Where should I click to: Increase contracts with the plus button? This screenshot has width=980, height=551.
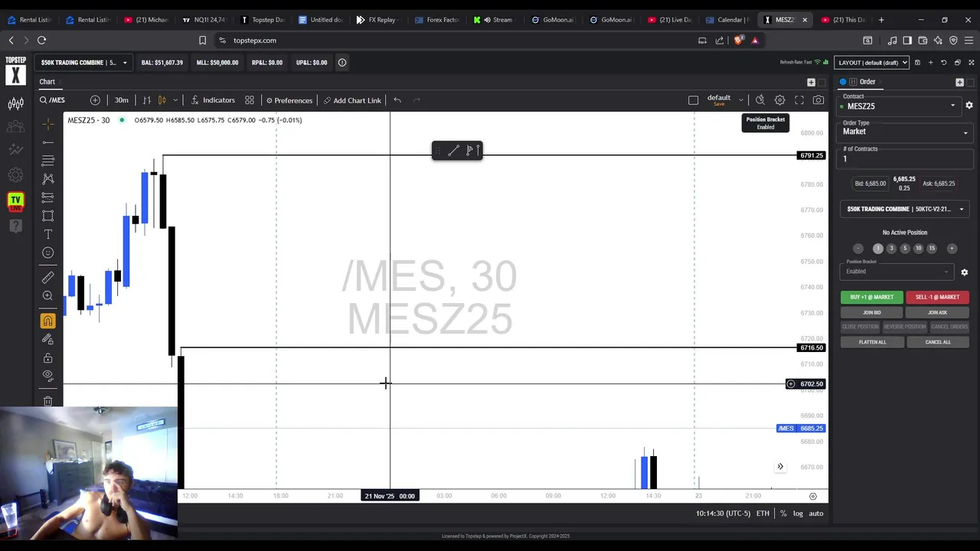click(x=952, y=248)
